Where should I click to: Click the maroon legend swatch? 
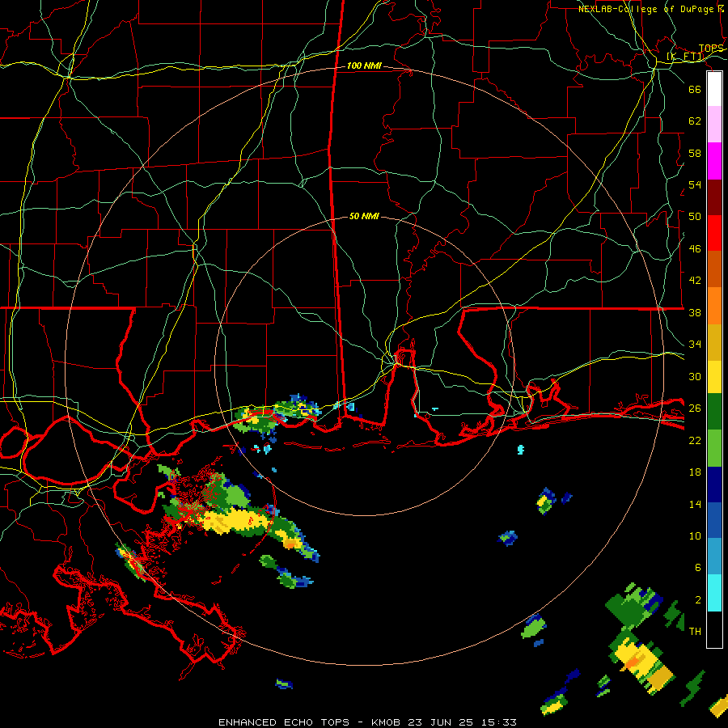(x=714, y=197)
